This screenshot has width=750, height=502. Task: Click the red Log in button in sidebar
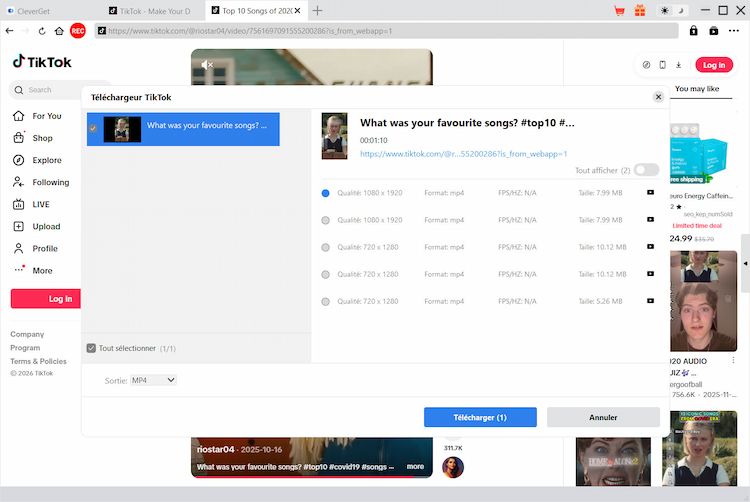click(46, 299)
